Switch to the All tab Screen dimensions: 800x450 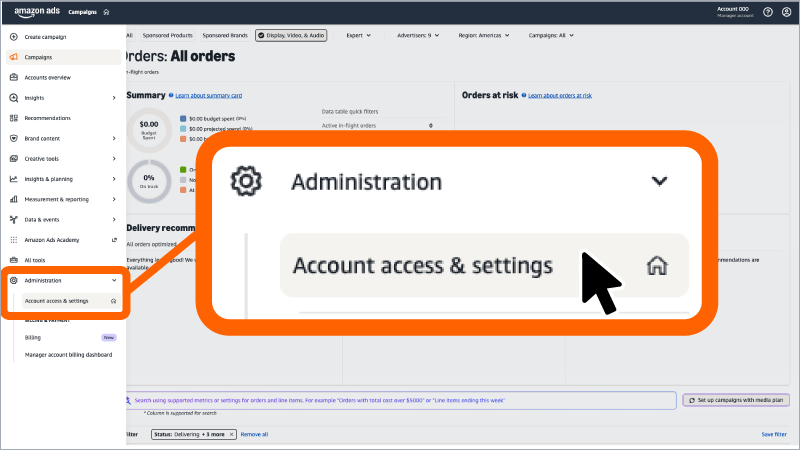pyautogui.click(x=130, y=35)
